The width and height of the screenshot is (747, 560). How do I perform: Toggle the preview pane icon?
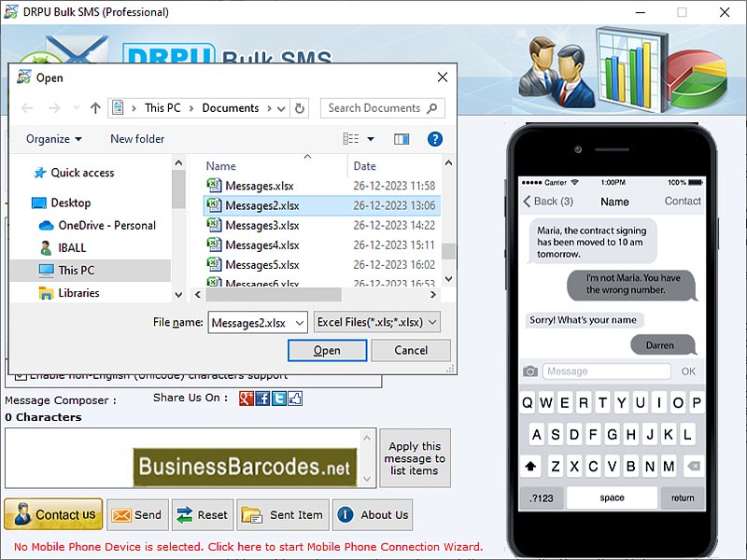point(402,139)
